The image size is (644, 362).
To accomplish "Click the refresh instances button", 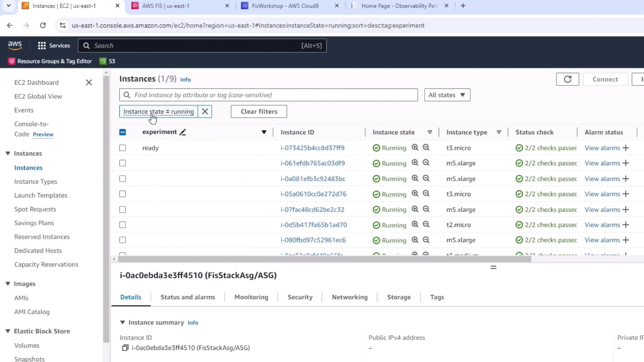I will click(x=567, y=79).
